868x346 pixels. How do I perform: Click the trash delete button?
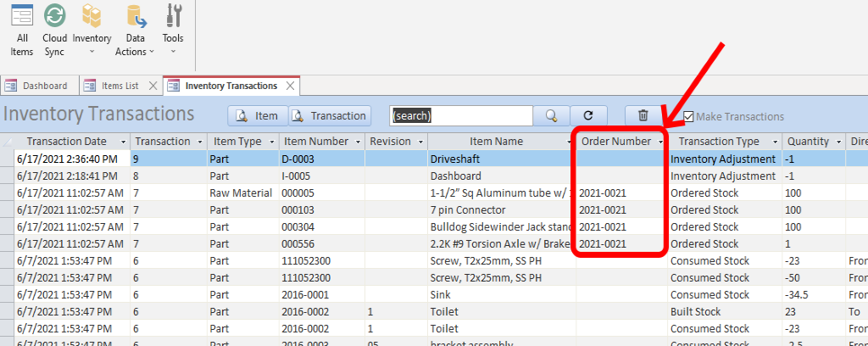[643, 115]
